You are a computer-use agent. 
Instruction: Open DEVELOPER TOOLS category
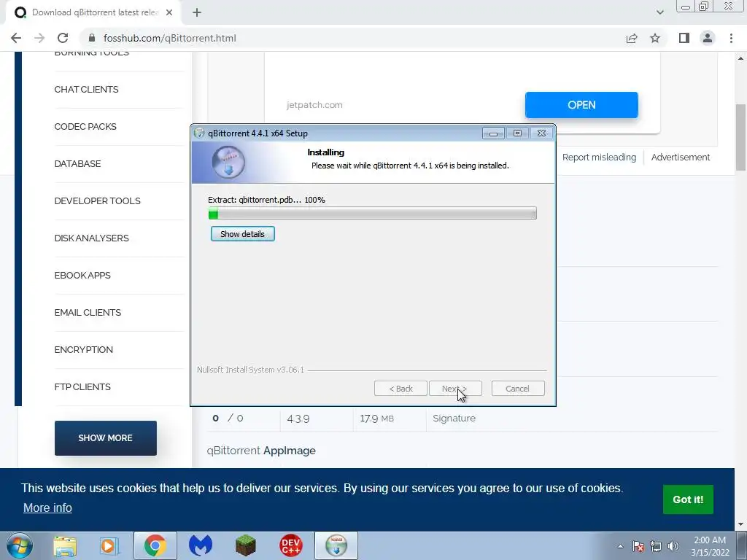tap(97, 201)
